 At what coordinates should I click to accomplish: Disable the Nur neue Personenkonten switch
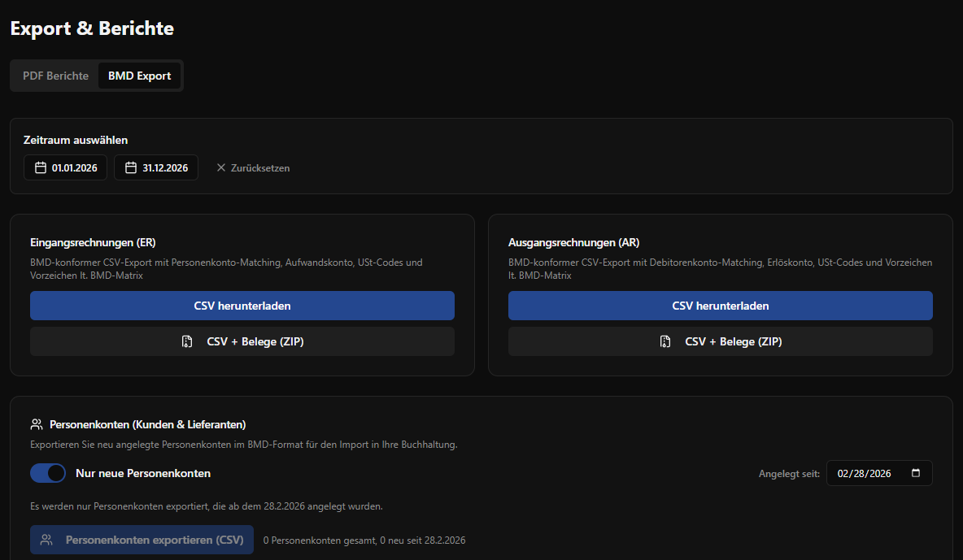48,473
